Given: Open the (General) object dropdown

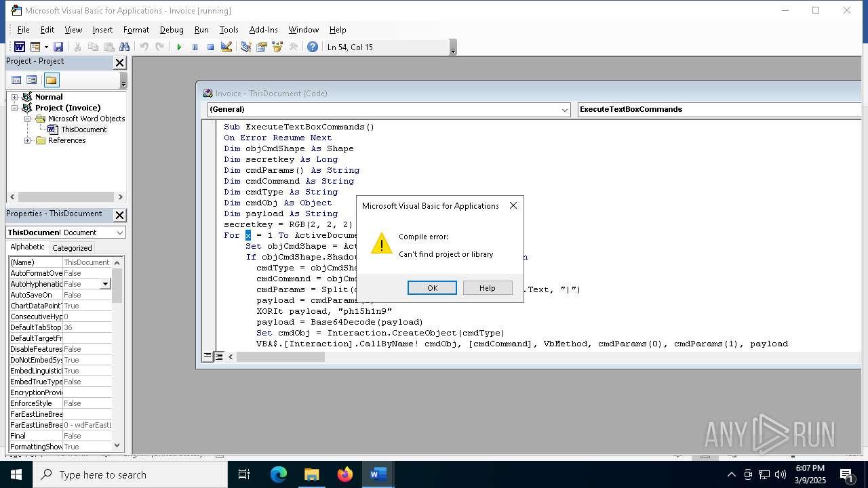Looking at the screenshot, I should (565, 110).
